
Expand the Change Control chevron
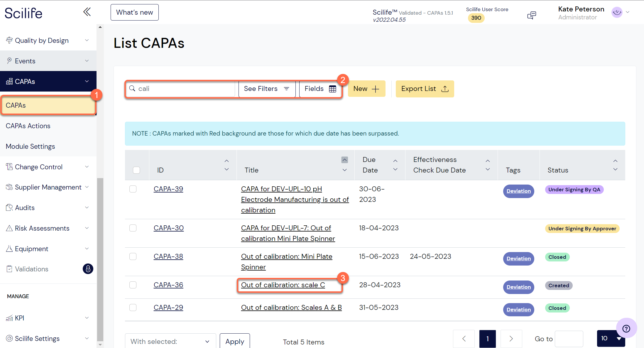(x=87, y=167)
